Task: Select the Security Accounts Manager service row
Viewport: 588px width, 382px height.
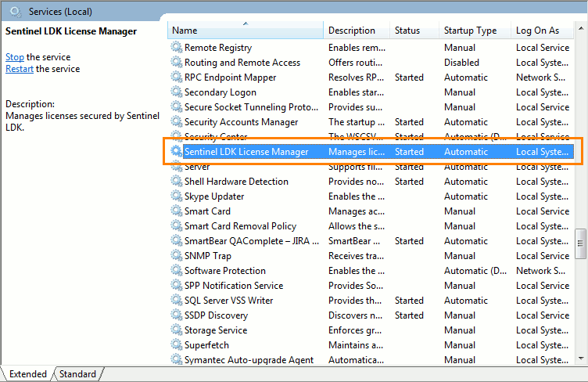Action: pos(241,122)
